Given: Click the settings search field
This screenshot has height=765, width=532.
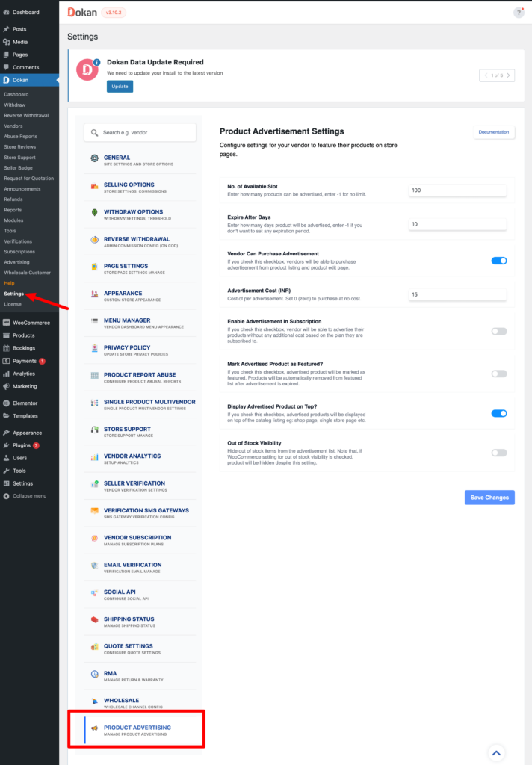Looking at the screenshot, I should pyautogui.click(x=140, y=132).
